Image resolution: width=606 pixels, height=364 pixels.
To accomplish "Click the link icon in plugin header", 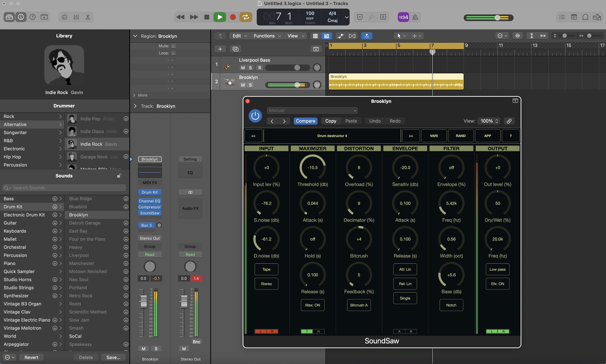I will (509, 121).
